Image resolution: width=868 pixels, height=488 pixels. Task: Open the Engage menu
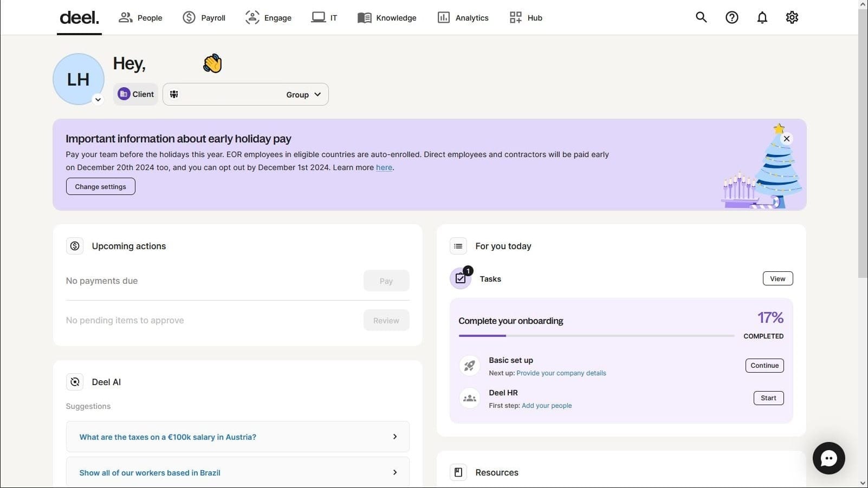coord(268,18)
